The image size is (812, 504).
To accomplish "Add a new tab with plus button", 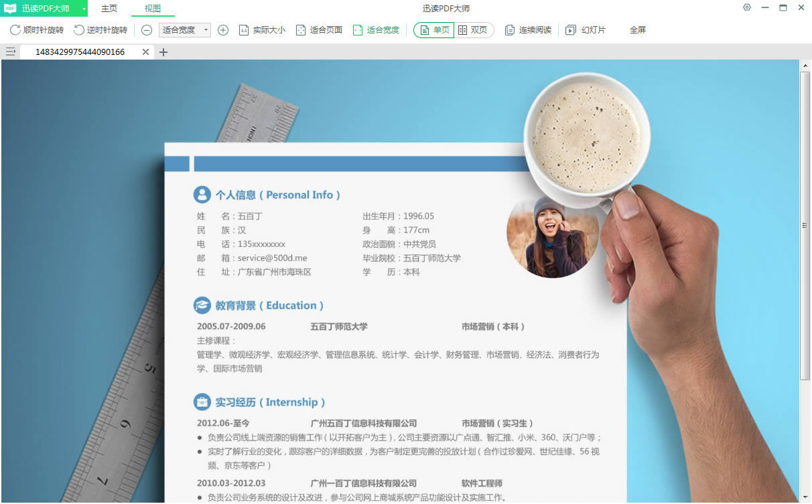I will click(163, 52).
